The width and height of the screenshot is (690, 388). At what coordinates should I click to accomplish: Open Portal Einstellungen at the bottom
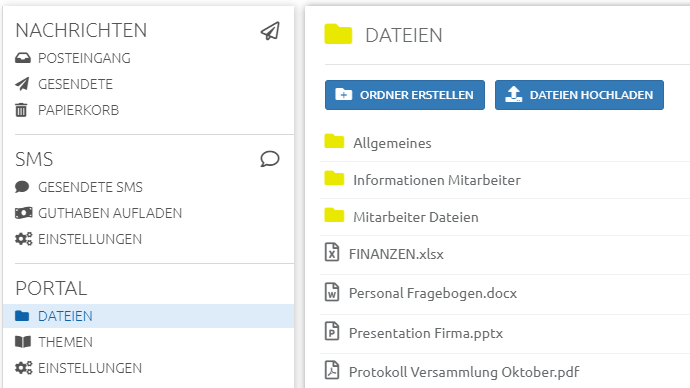pos(78,368)
